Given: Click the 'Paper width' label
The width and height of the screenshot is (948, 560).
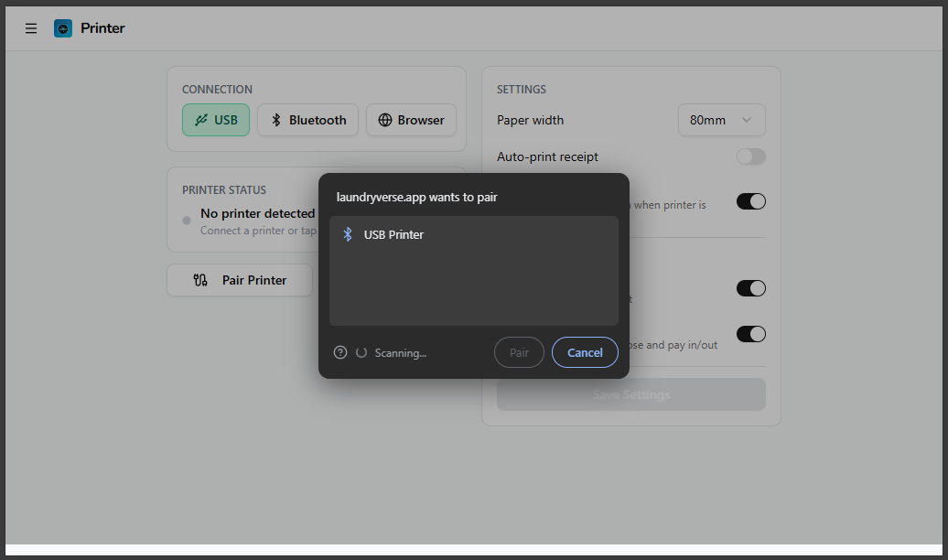Looking at the screenshot, I should tap(530, 121).
